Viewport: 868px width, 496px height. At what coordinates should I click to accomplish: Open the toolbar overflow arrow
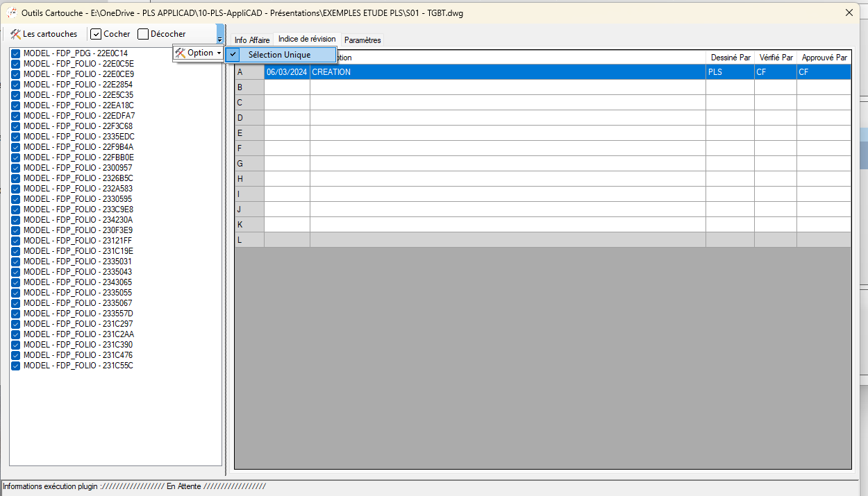tap(219, 40)
